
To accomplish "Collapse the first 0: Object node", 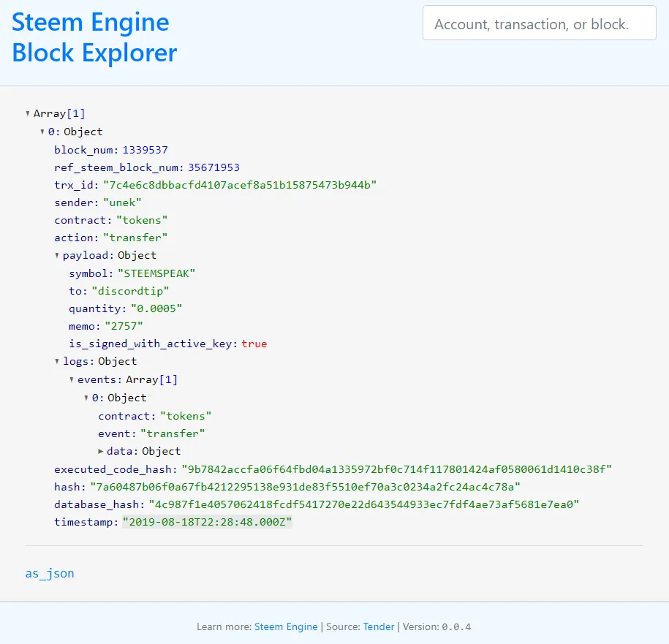I will pyautogui.click(x=42, y=132).
